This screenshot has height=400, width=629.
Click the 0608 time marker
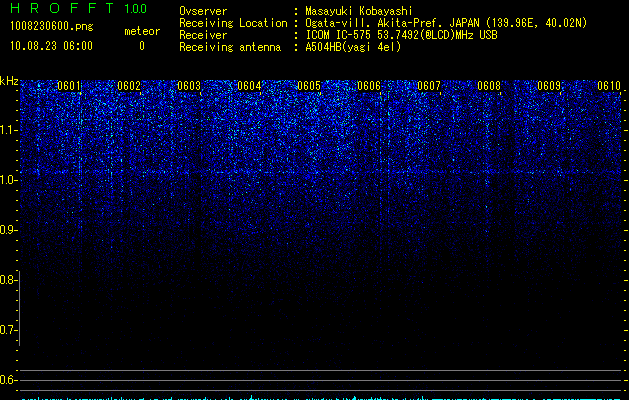pyautogui.click(x=489, y=86)
